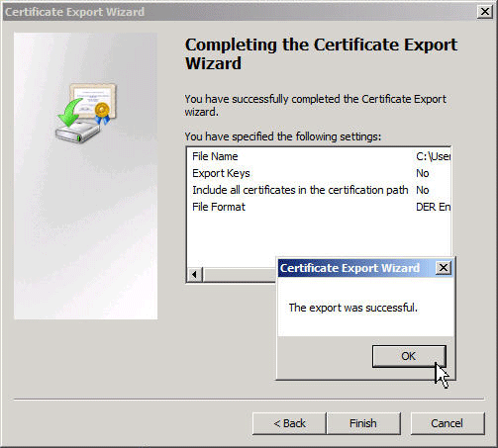The height and width of the screenshot is (448, 498).
Task: Select the File Name row in settings
Action: click(319, 156)
